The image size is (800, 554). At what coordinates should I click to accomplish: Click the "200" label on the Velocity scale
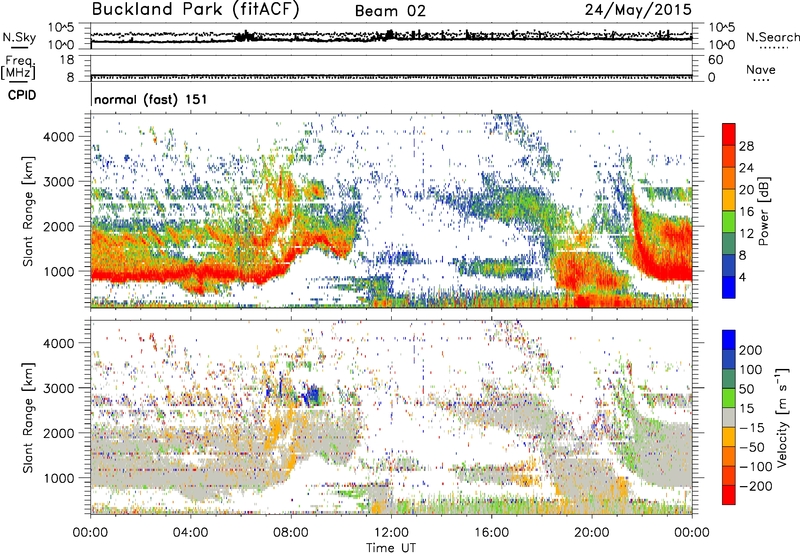(x=751, y=350)
